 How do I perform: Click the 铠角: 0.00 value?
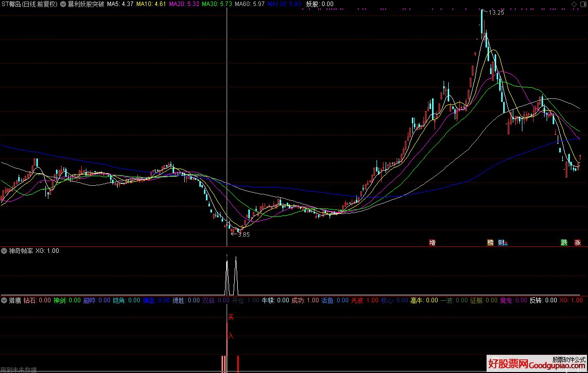point(126,300)
